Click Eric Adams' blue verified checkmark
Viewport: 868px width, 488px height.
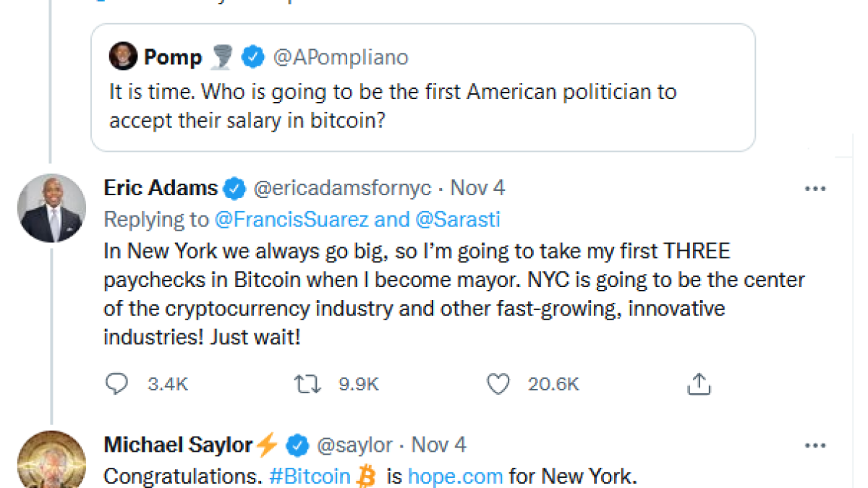point(234,189)
